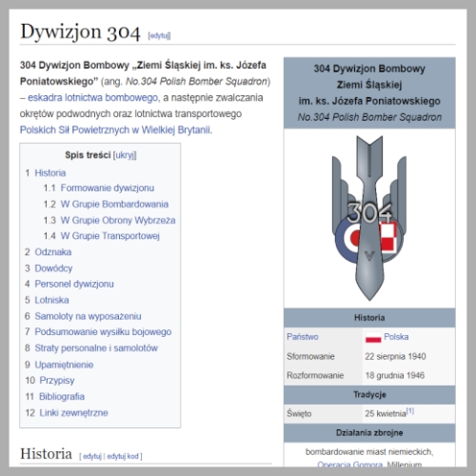Image resolution: width=476 pixels, height=476 pixels.
Task: Go to Formowanie dywizjonu subsection
Action: [x=108, y=188]
